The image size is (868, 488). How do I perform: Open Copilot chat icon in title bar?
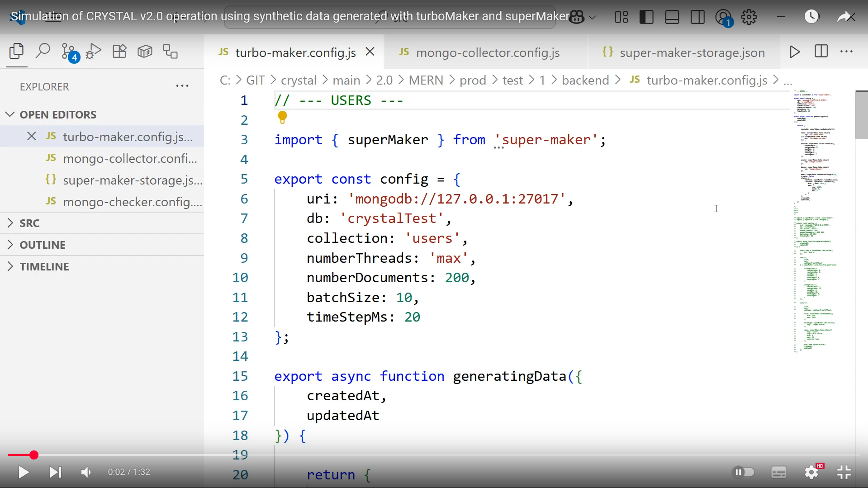click(577, 17)
